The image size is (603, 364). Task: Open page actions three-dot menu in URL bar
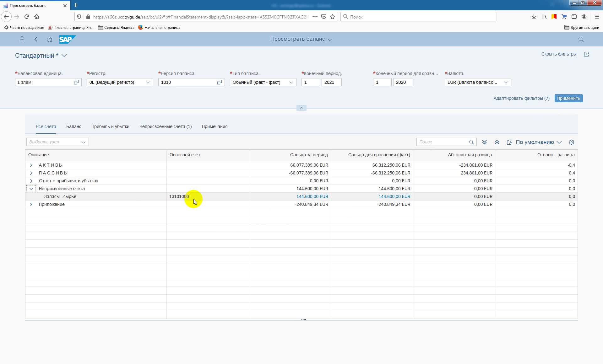tap(315, 17)
